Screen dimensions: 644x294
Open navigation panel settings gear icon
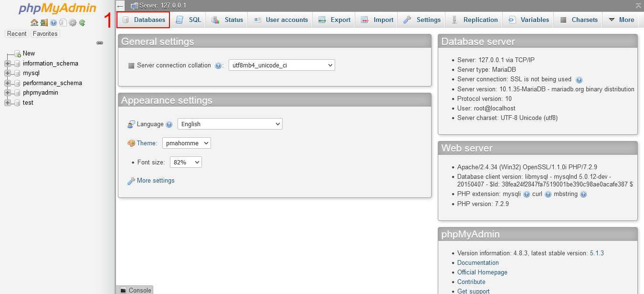[x=73, y=22]
